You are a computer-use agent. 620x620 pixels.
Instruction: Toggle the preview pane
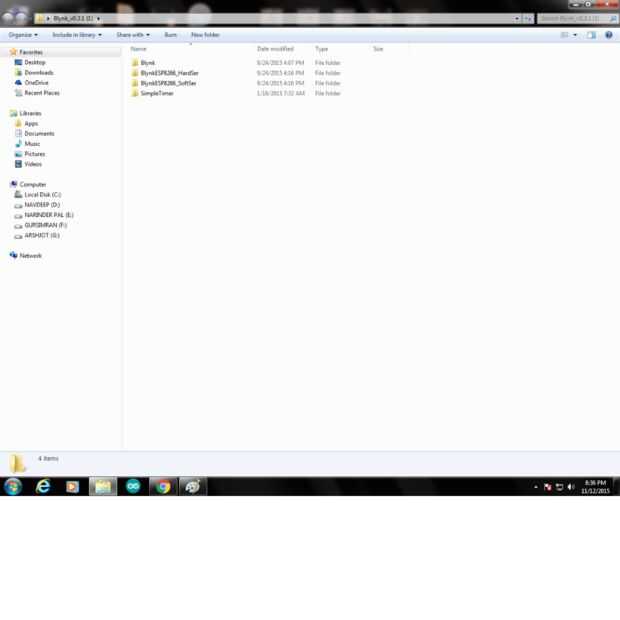click(591, 35)
